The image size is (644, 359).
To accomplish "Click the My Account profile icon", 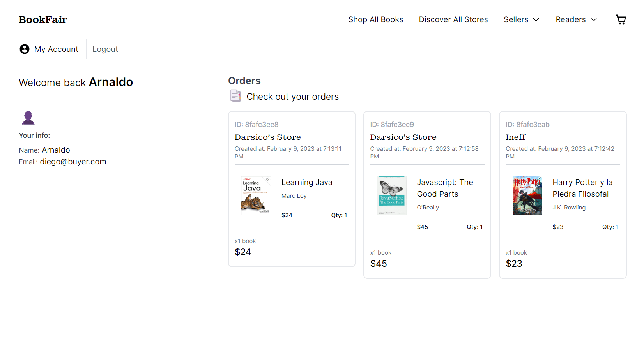I will pyautogui.click(x=25, y=49).
